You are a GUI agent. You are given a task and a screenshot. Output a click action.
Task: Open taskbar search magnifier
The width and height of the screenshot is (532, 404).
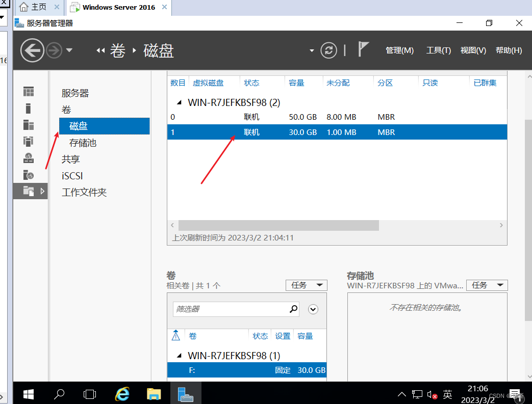click(x=59, y=394)
